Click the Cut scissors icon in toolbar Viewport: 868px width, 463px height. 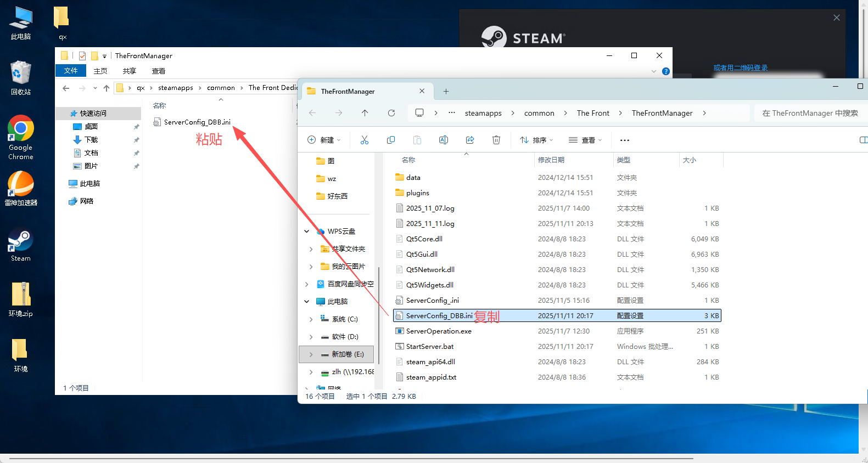pyautogui.click(x=364, y=140)
